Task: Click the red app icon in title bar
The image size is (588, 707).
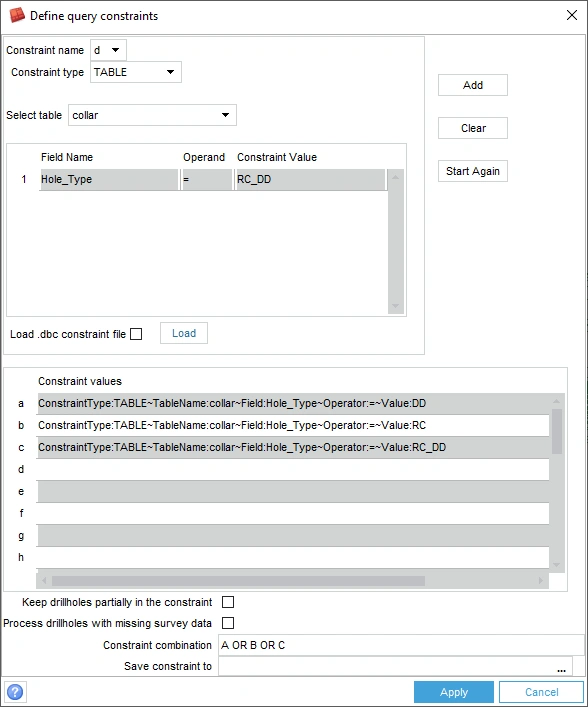Action: click(17, 15)
